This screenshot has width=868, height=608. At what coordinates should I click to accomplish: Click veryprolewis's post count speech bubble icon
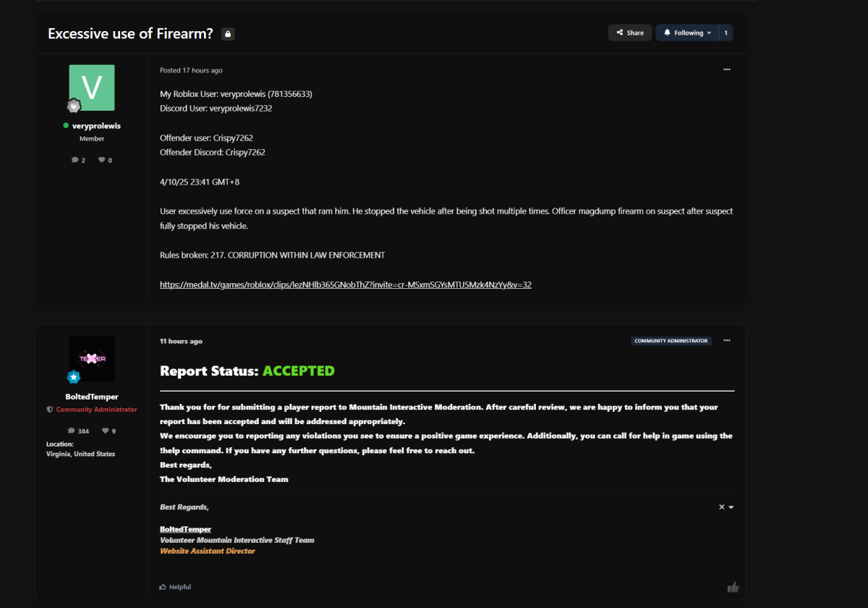coord(75,160)
